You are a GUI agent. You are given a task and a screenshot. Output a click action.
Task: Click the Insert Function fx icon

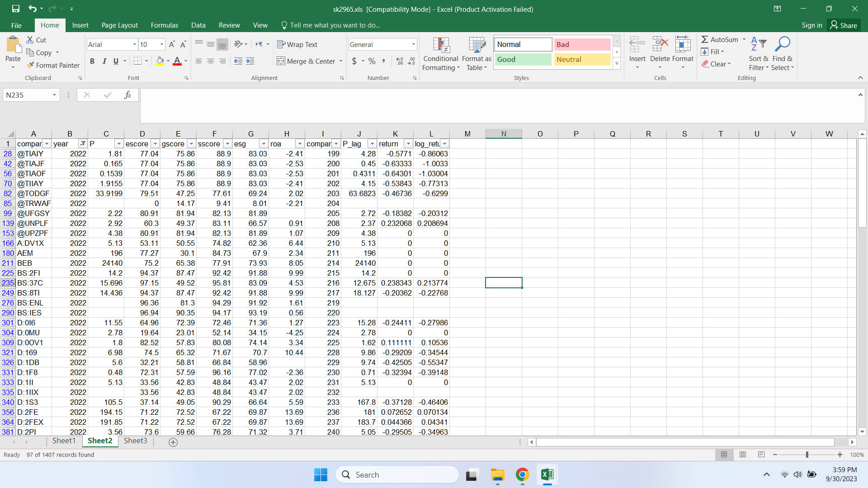pyautogui.click(x=127, y=95)
